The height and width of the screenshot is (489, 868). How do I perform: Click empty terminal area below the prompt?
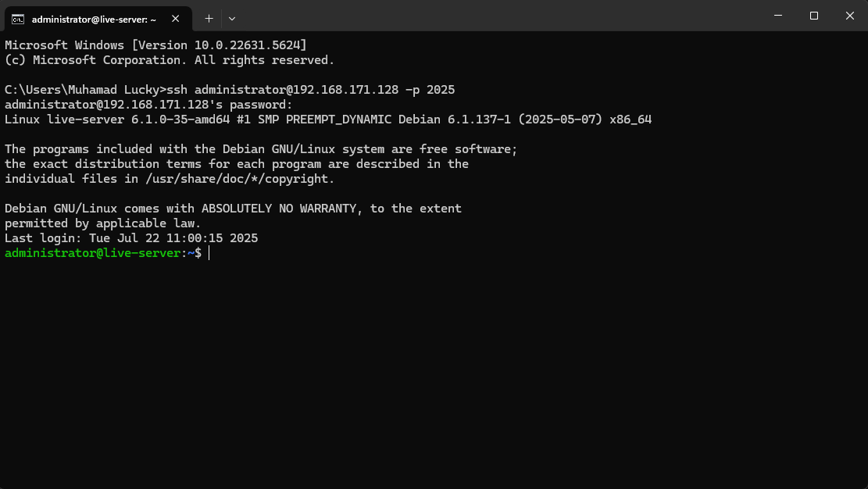pos(434,371)
